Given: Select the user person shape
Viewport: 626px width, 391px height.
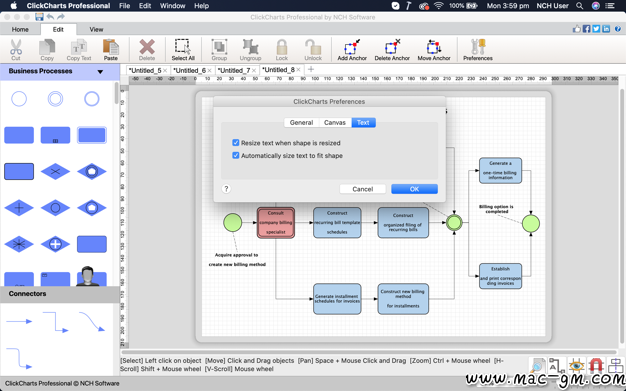Looking at the screenshot, I should click(88, 276).
